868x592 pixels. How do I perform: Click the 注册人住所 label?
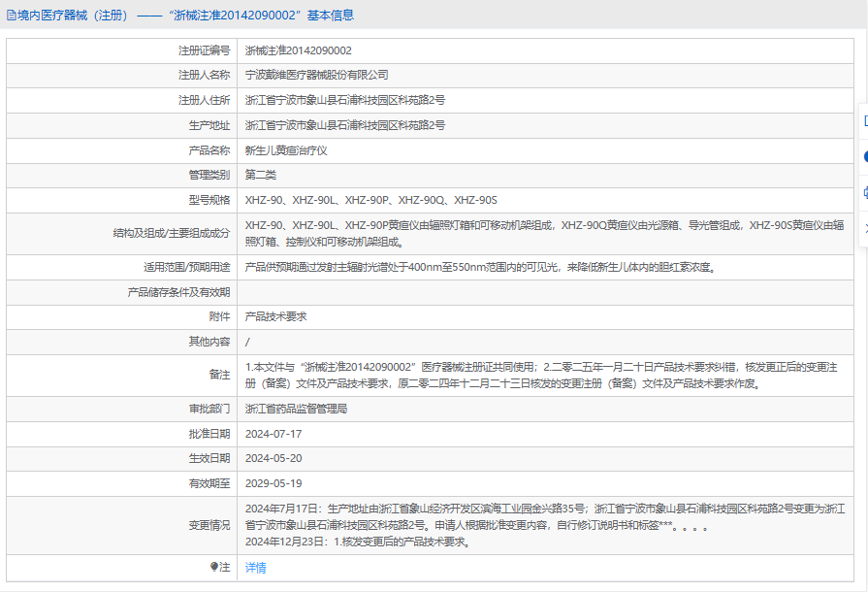(205, 100)
